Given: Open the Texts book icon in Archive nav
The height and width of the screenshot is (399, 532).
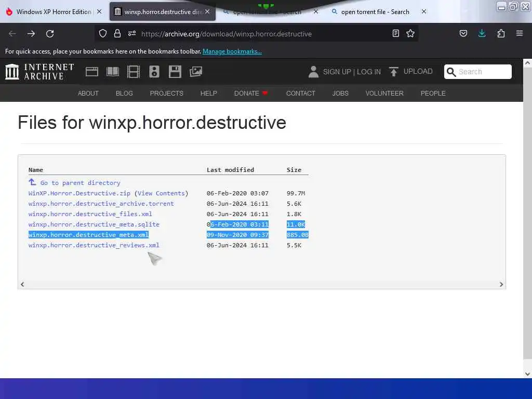Looking at the screenshot, I should tap(113, 72).
